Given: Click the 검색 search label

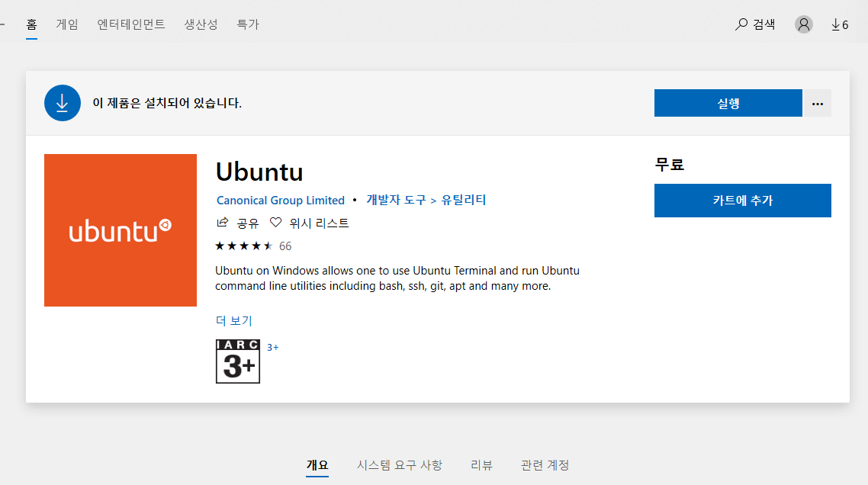Looking at the screenshot, I should (x=764, y=24).
